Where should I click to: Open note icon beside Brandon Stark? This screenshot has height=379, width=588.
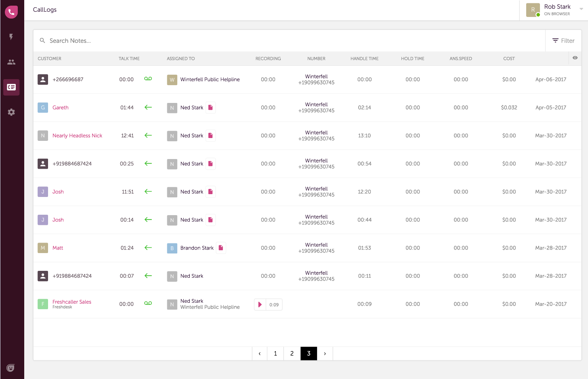click(221, 248)
